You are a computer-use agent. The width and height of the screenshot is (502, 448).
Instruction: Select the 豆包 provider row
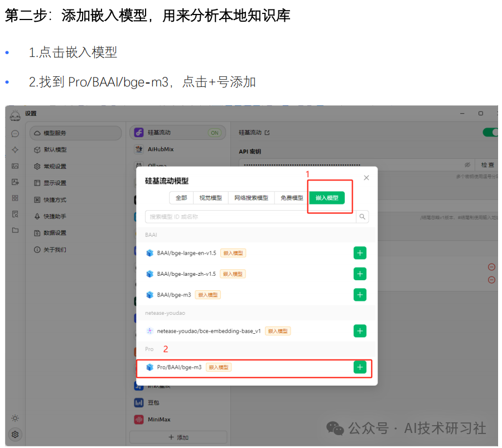178,402
